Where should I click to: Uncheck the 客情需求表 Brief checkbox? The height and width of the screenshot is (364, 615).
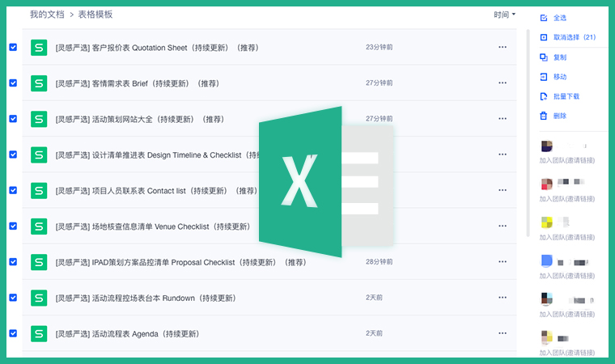13,83
